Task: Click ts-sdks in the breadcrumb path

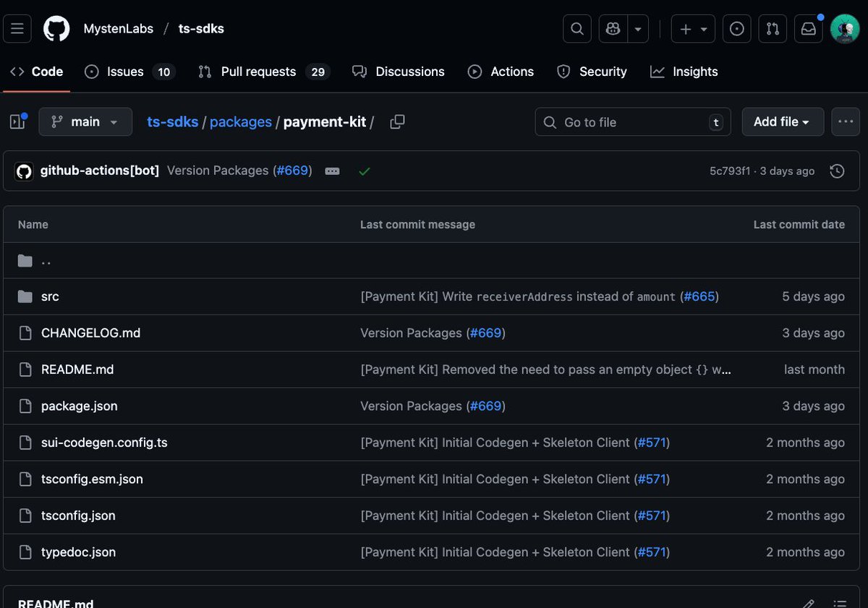Action: point(173,122)
